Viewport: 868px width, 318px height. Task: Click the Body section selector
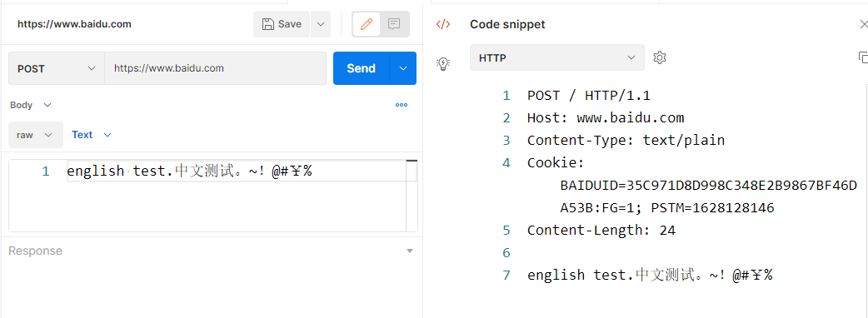[x=31, y=105]
